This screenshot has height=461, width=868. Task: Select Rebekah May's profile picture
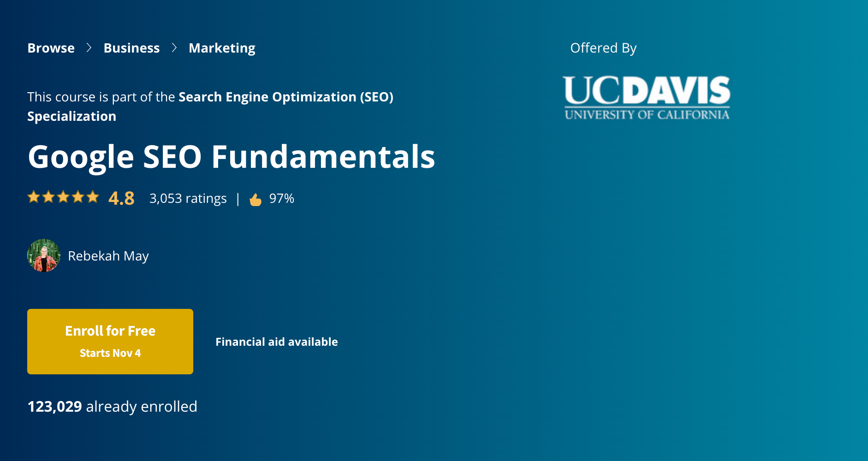click(x=44, y=256)
